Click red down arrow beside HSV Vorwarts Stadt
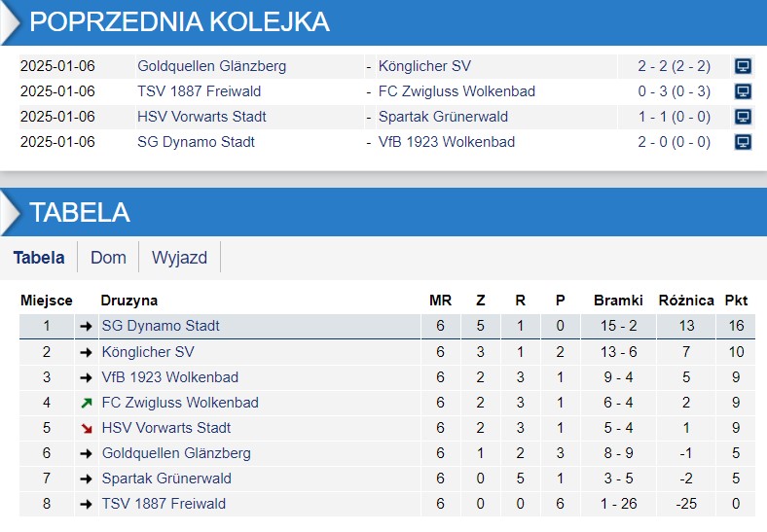This screenshot has height=532, width=767. [x=87, y=428]
